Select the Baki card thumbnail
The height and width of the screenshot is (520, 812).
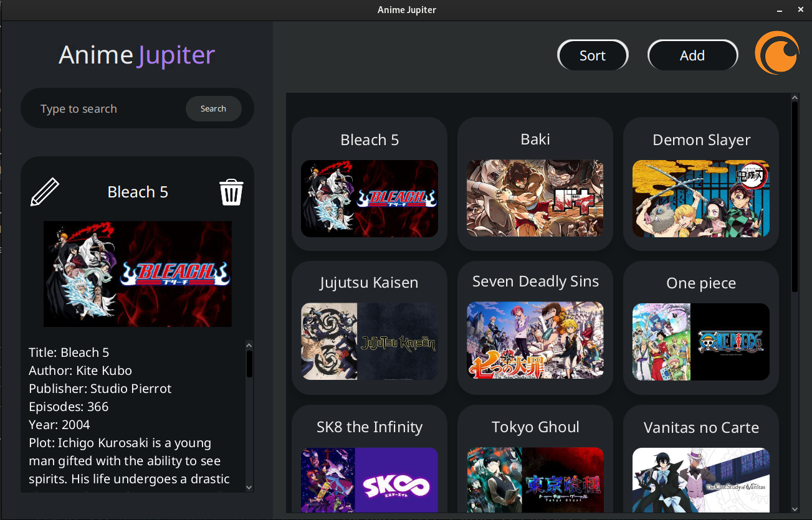click(x=535, y=199)
